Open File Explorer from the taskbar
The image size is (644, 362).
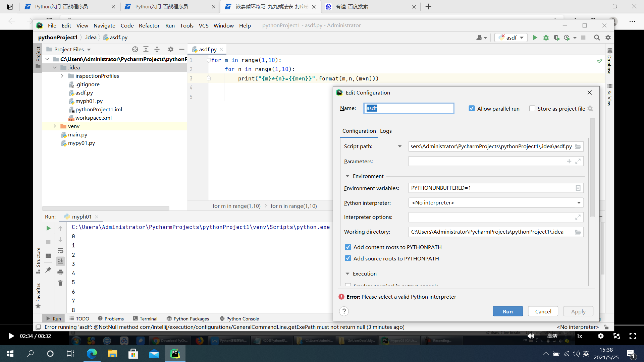[x=112, y=354]
